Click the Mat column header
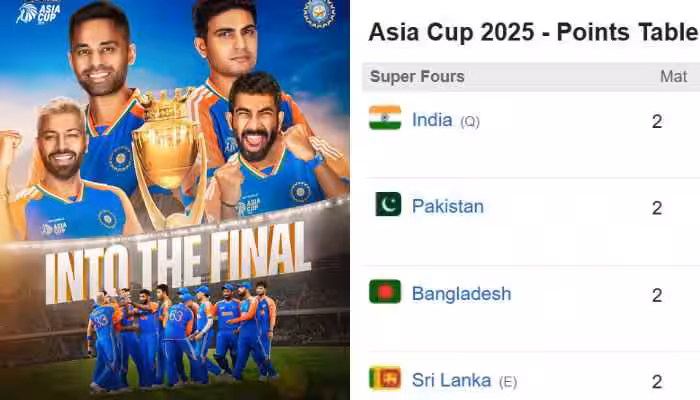 coord(673,77)
